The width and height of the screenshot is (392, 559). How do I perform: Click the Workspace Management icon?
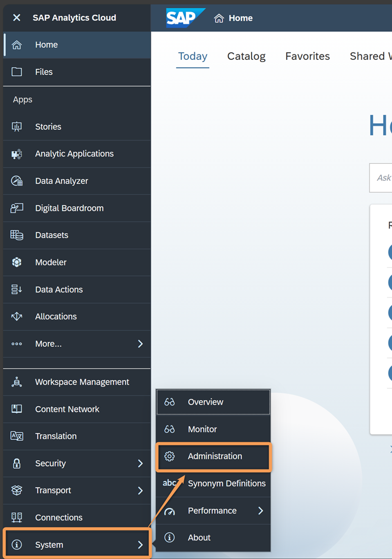point(16,382)
